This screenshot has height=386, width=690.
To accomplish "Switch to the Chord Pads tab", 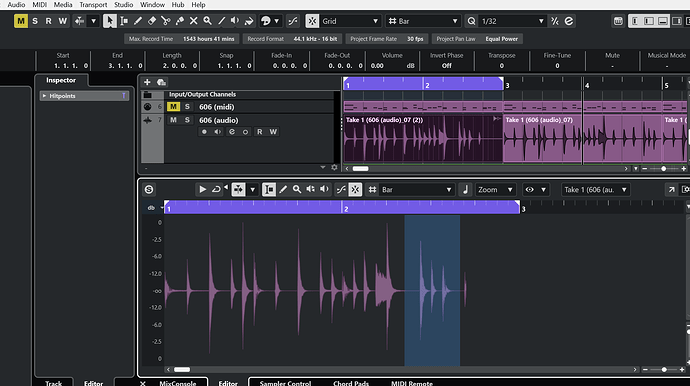I will click(x=351, y=383).
